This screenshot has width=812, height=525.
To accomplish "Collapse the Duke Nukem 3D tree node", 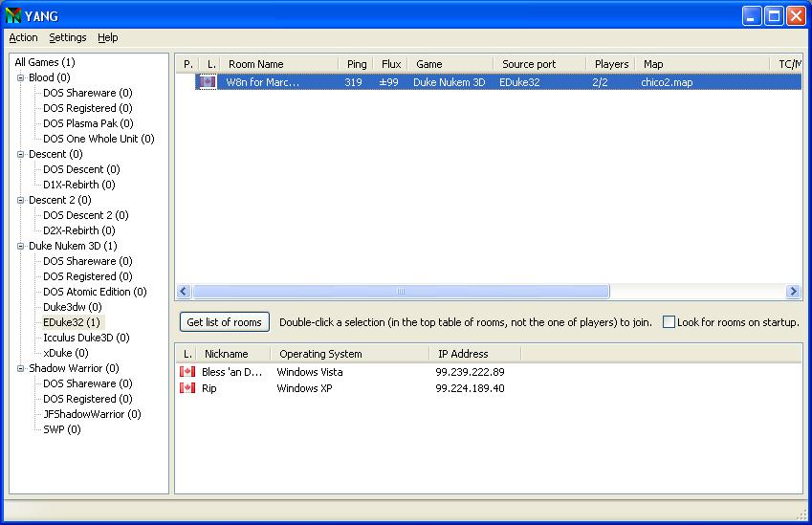I will (21, 246).
